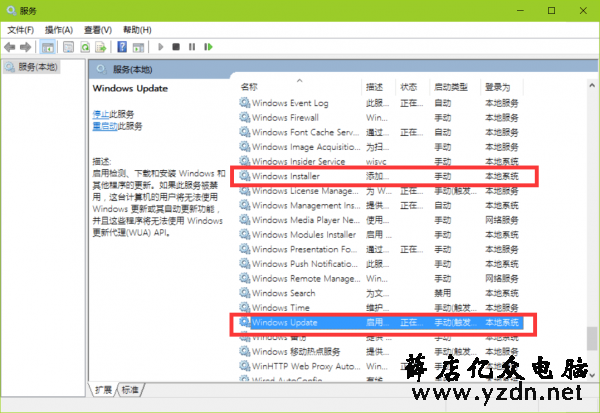Select the Windows Management Ins... row
This screenshot has width=600, height=413.
pyautogui.click(x=379, y=205)
